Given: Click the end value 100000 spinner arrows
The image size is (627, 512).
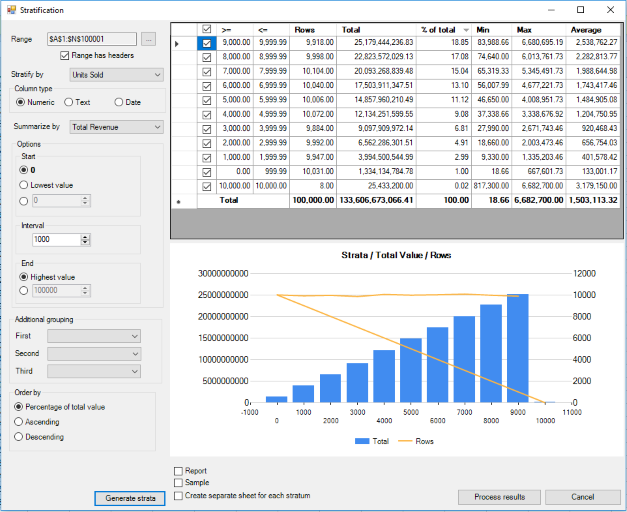Looking at the screenshot, I should (85, 290).
